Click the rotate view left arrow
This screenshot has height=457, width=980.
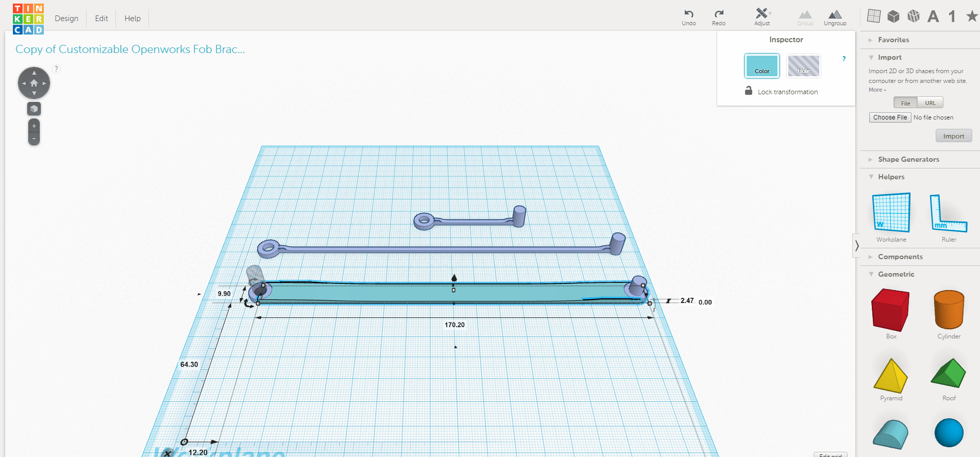click(24, 83)
